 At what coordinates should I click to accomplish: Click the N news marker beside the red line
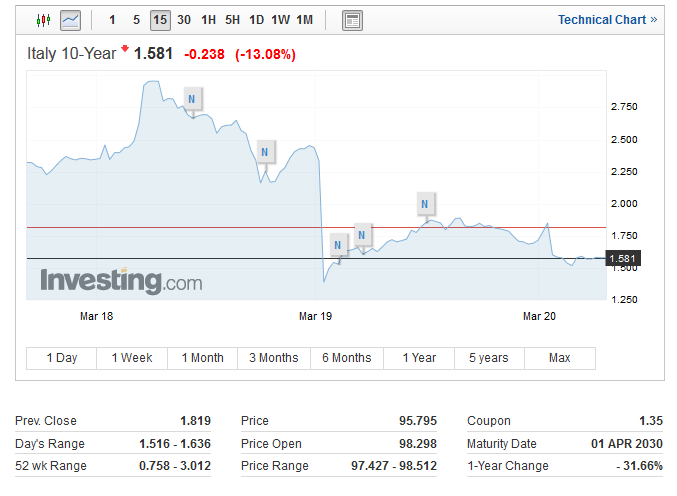[362, 235]
